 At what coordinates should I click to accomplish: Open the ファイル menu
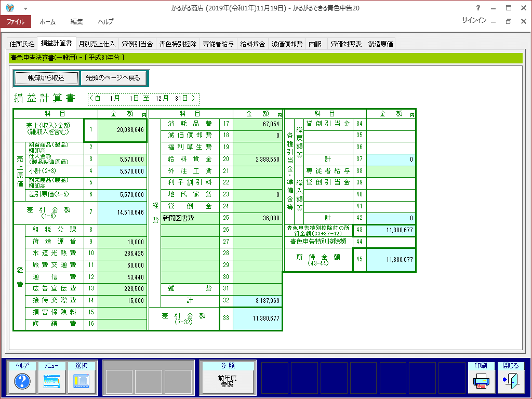coord(16,21)
